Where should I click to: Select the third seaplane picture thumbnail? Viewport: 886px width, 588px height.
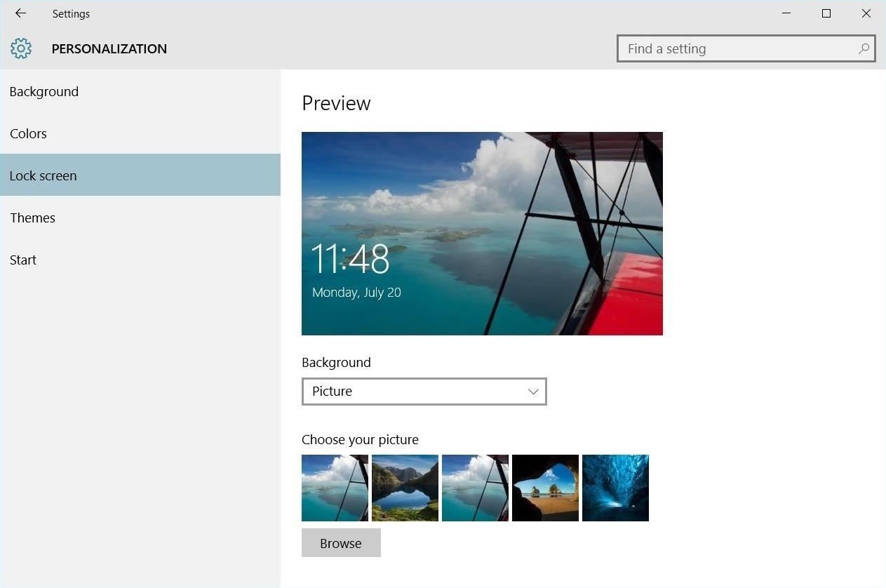coord(475,488)
